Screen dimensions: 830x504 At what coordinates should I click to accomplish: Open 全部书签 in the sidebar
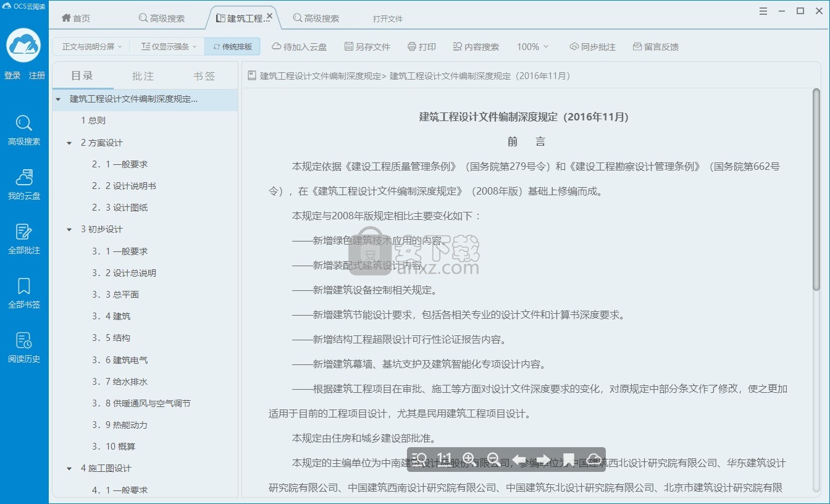click(x=24, y=293)
